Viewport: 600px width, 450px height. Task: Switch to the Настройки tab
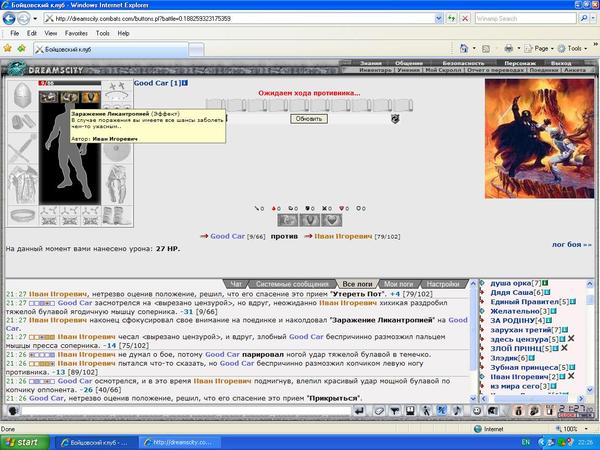click(443, 284)
